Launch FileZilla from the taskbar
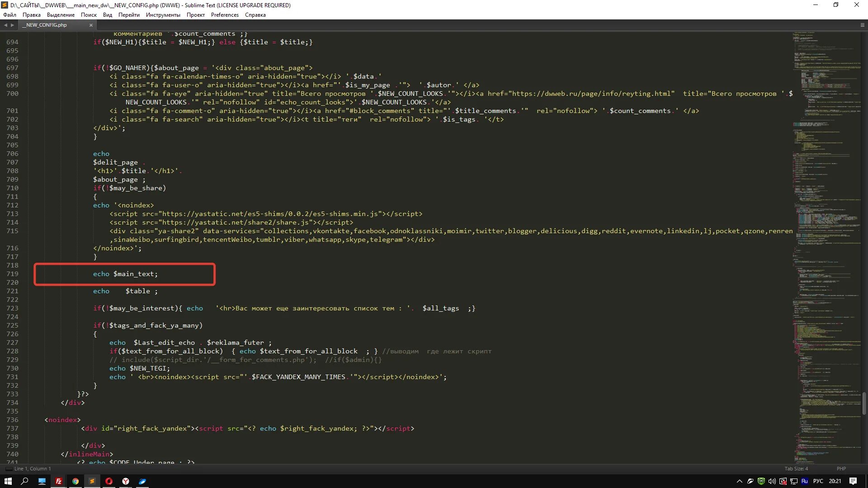 [x=59, y=481]
